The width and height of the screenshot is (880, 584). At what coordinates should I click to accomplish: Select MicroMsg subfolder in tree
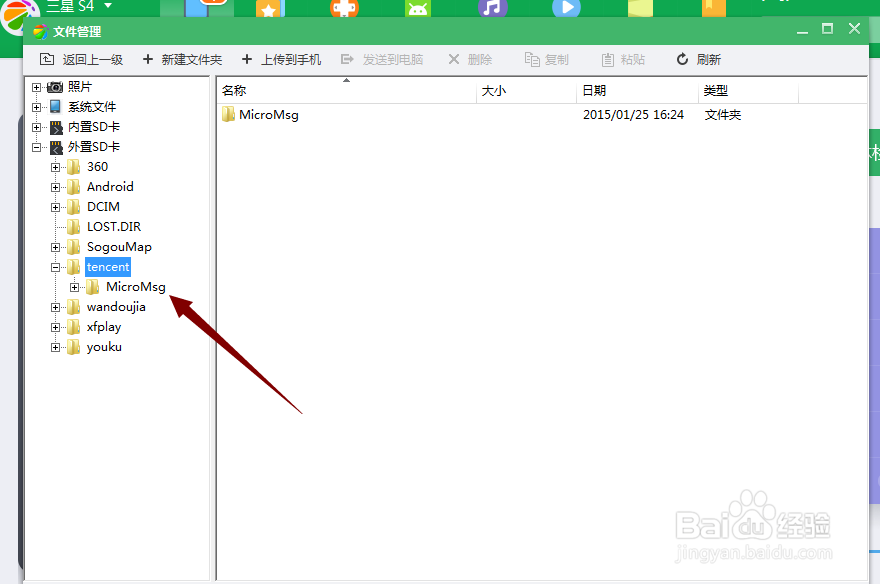click(136, 287)
